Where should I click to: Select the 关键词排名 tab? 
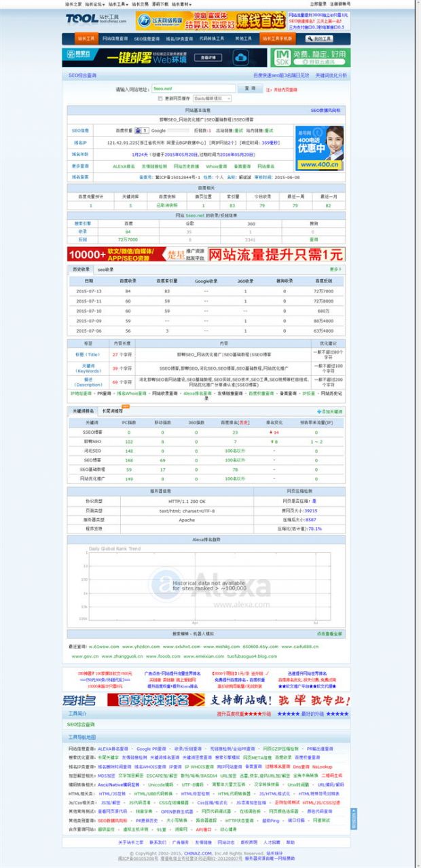[83, 411]
